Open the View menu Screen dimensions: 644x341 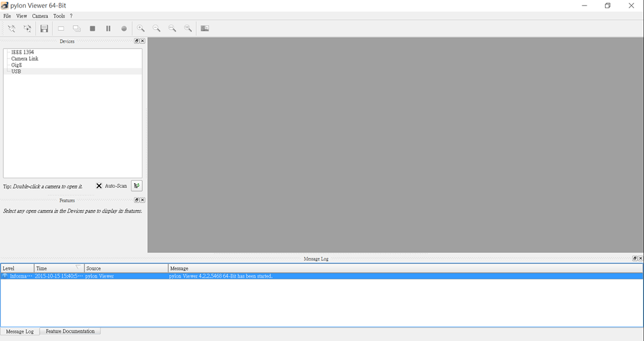(21, 16)
